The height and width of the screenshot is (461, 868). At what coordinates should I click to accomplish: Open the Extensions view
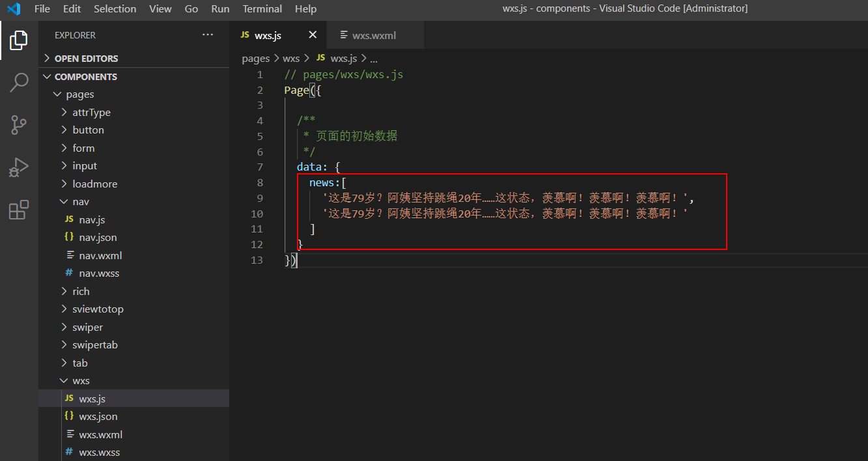(19, 210)
